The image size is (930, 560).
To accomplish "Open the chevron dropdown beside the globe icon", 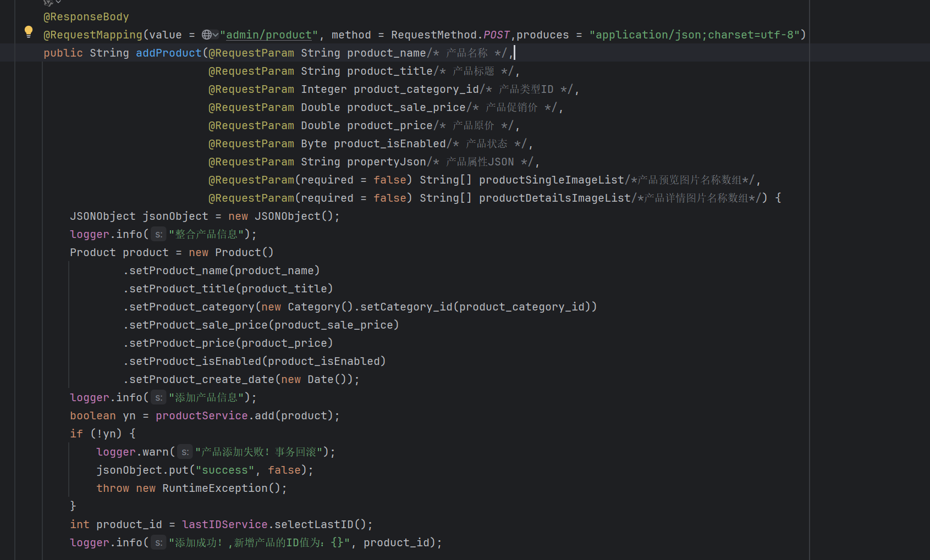I will tap(216, 35).
